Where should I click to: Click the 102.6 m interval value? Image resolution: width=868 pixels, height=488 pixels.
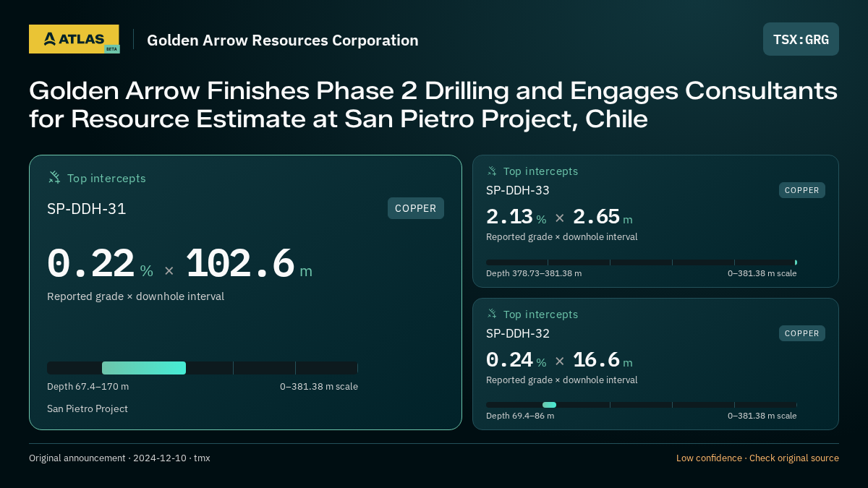click(x=249, y=264)
